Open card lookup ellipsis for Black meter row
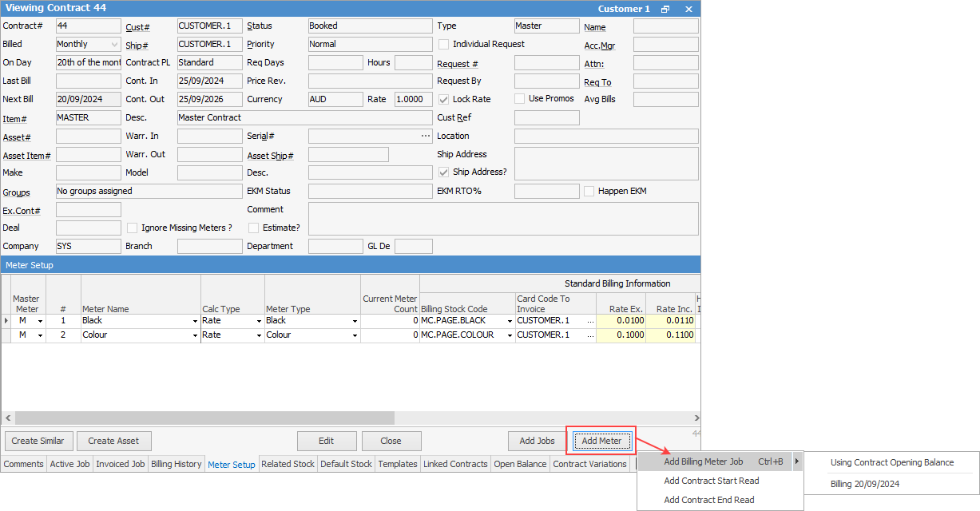The image size is (980, 511). click(590, 321)
